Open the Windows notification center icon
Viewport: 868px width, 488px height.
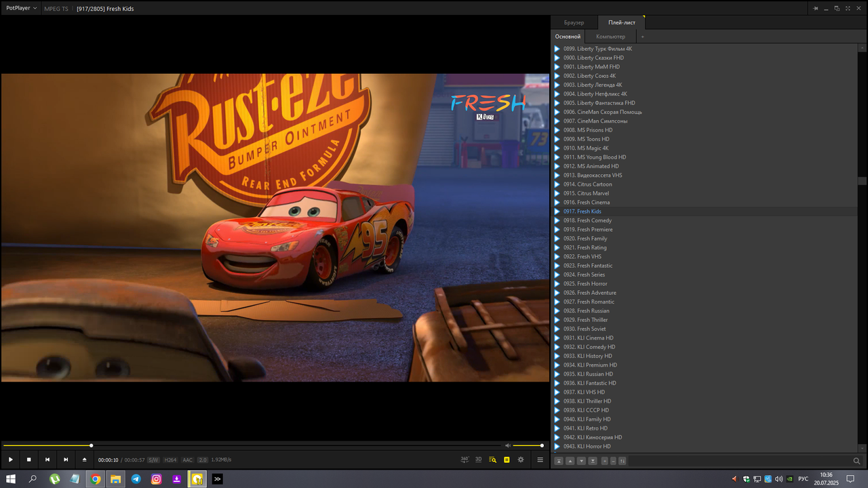point(850,479)
